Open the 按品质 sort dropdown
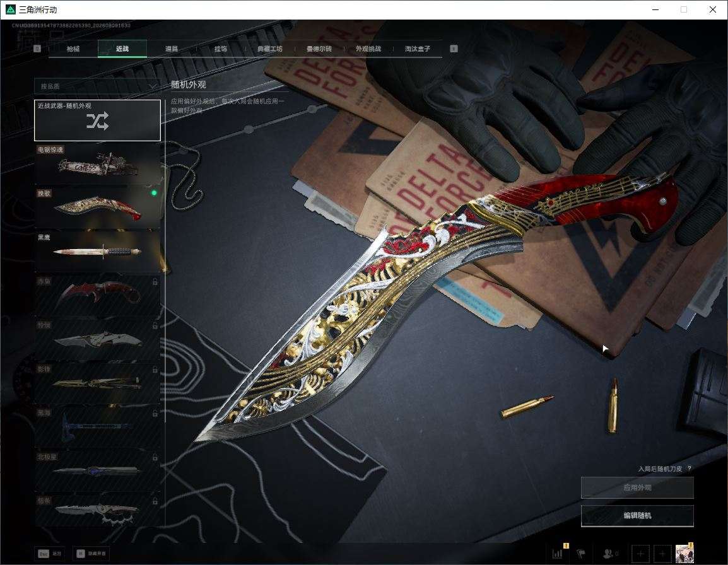 (97, 86)
